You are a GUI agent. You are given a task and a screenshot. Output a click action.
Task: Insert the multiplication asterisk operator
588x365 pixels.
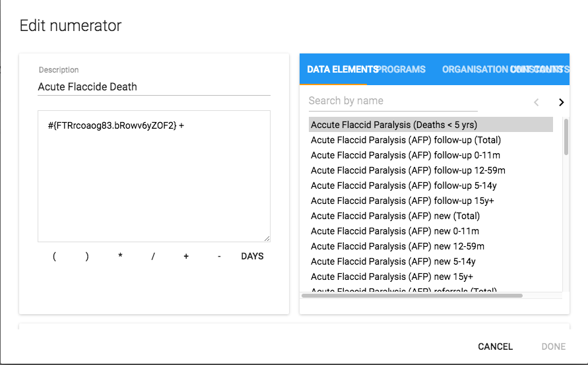tap(120, 256)
